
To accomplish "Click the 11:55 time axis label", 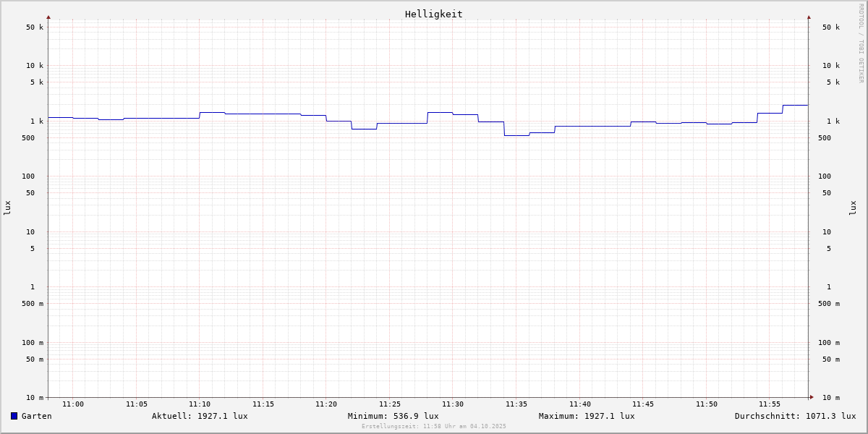I will (770, 404).
